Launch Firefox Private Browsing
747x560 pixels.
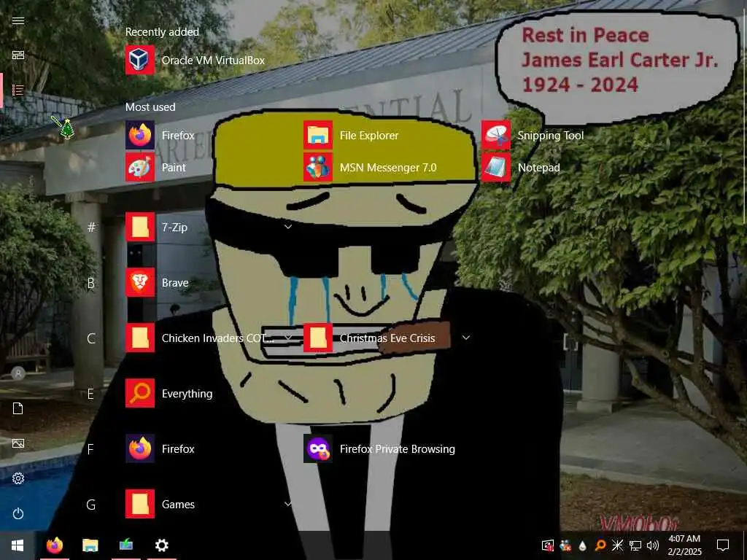tap(379, 448)
